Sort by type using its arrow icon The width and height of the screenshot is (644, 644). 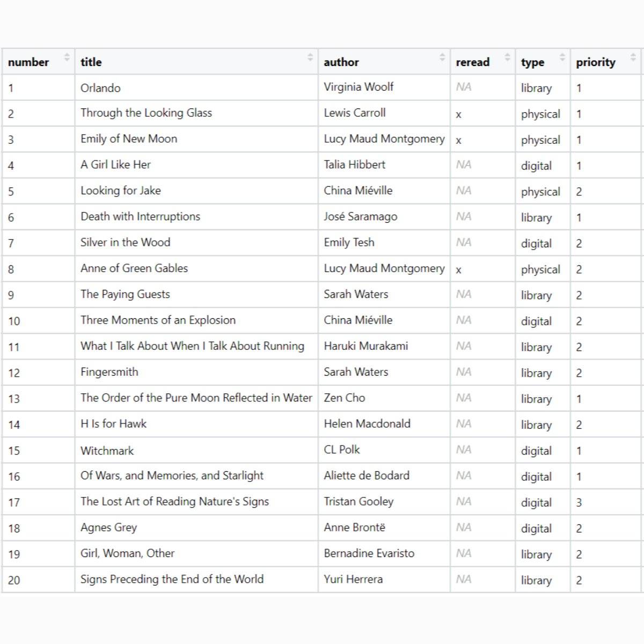(x=562, y=57)
